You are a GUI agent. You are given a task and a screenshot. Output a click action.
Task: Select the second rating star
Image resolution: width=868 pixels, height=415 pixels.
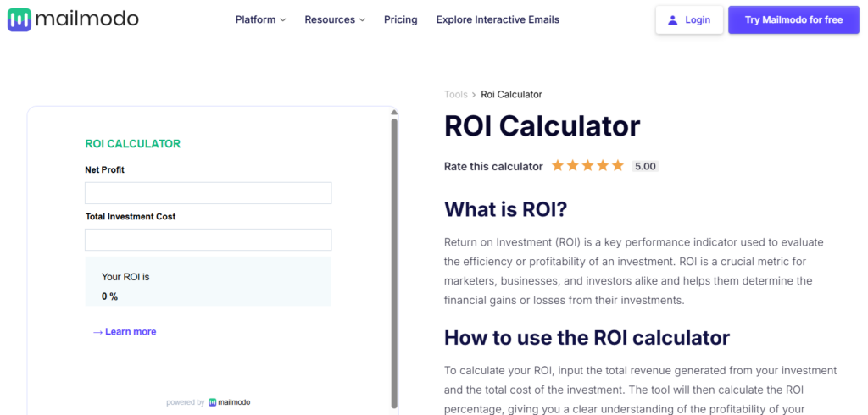click(x=572, y=165)
